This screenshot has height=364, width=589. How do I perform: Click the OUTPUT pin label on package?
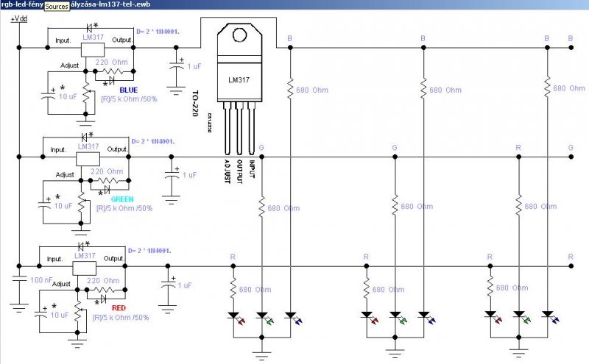click(239, 171)
